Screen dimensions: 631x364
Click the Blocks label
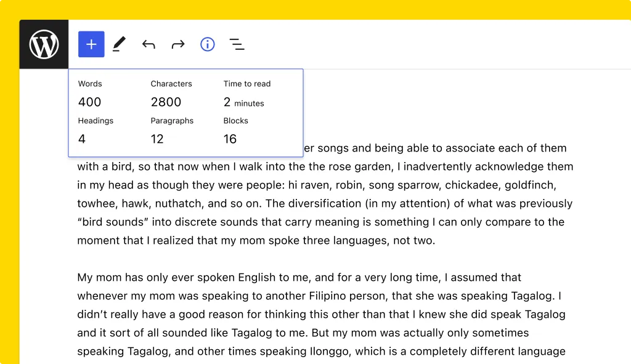236,121
